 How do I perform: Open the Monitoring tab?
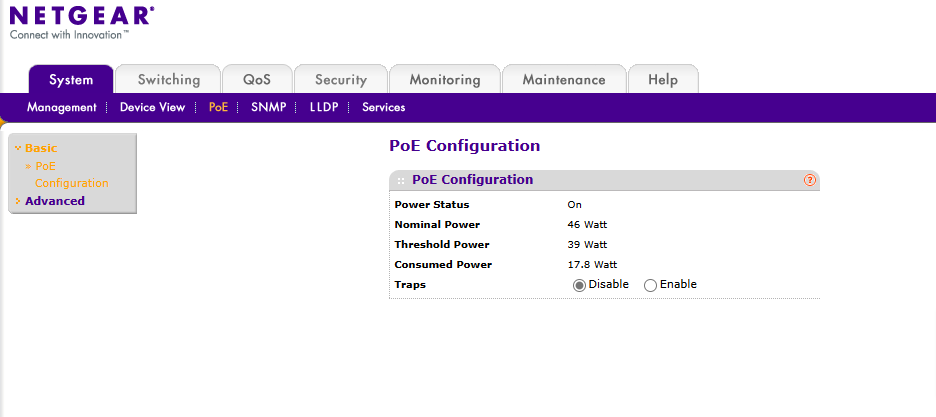[x=444, y=80]
